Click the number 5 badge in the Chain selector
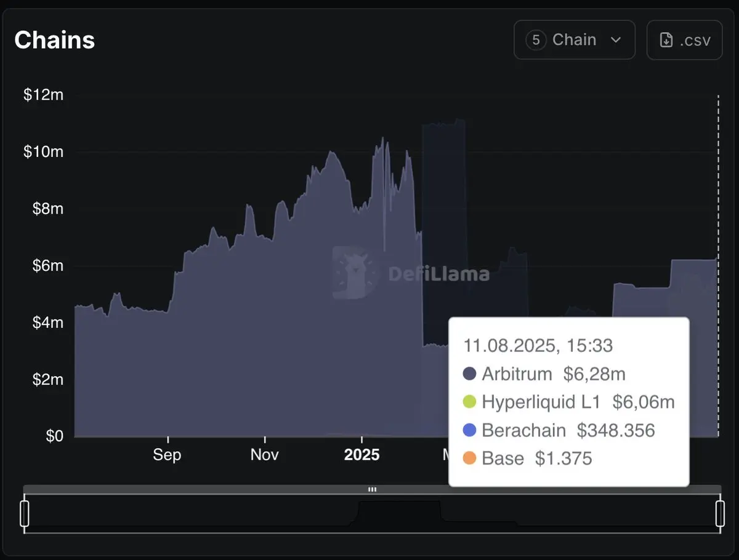The image size is (739, 560). coord(536,40)
